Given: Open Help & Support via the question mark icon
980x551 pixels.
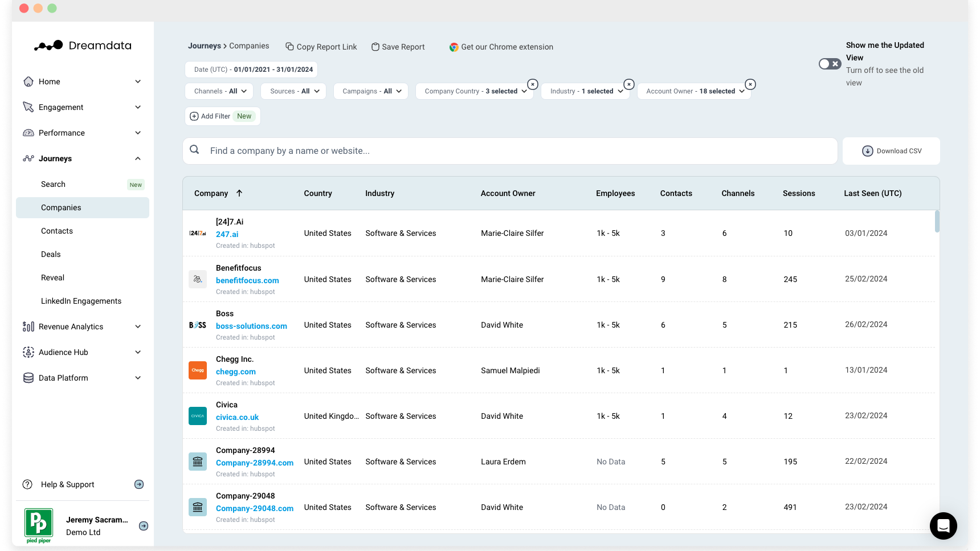Looking at the screenshot, I should 28,484.
